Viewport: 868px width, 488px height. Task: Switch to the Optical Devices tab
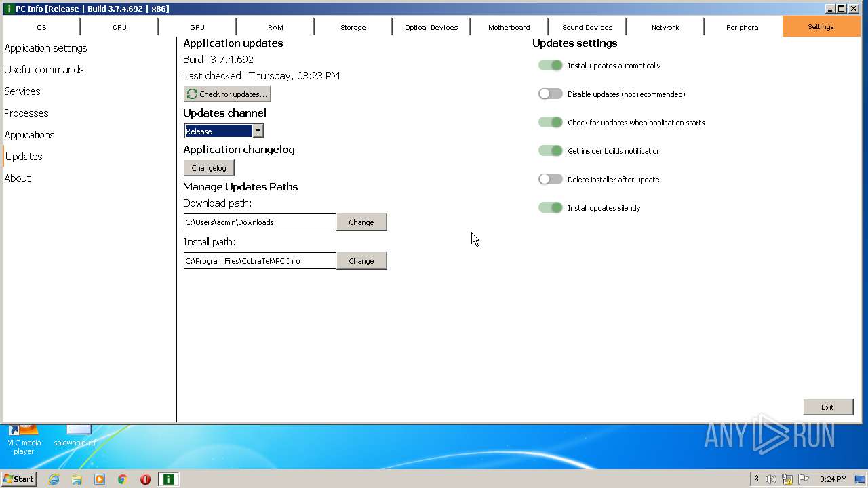tap(431, 27)
